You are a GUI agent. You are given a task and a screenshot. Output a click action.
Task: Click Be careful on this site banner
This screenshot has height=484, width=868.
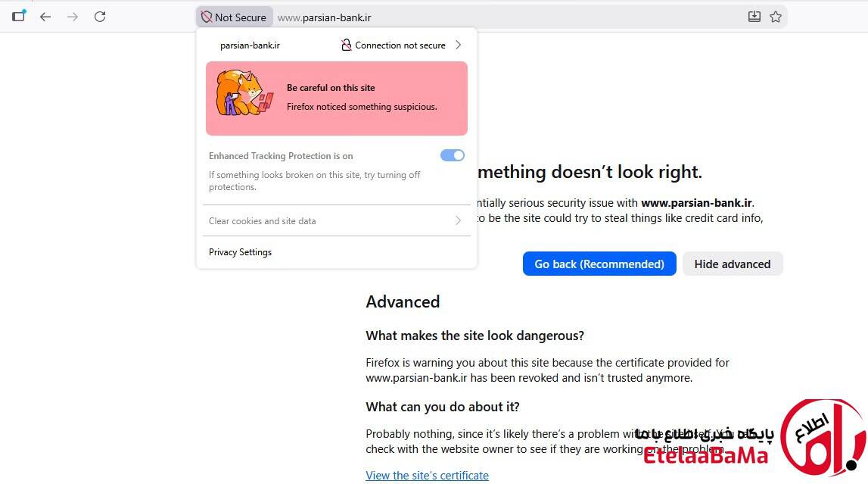(337, 98)
